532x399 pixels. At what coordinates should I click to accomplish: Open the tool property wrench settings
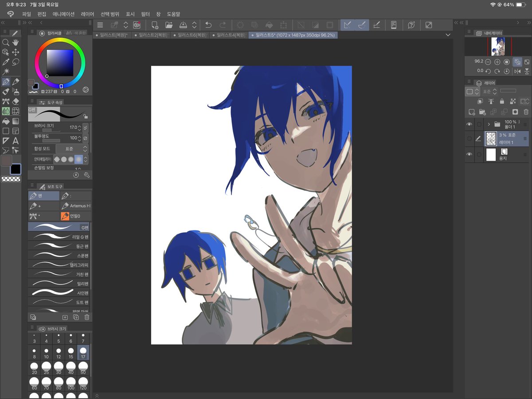87,175
